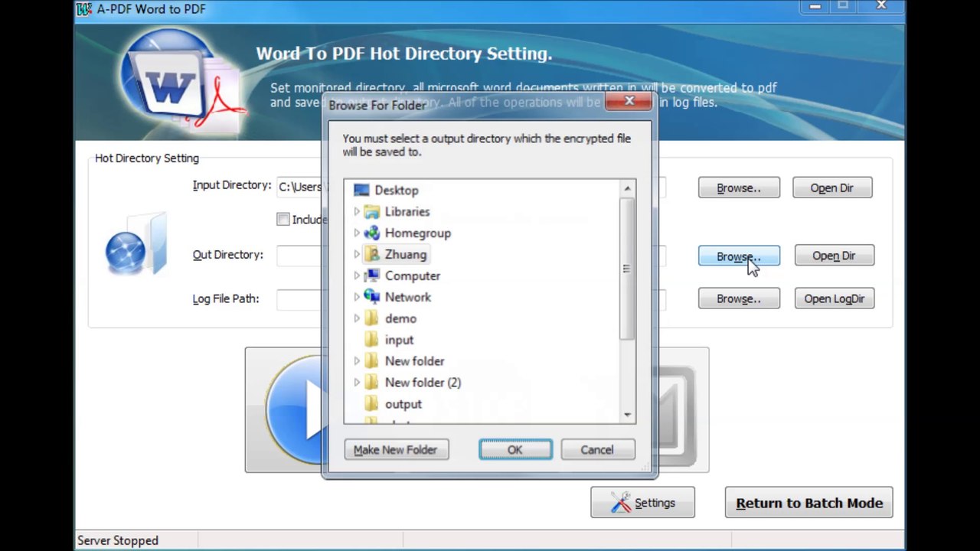
Task: Browse for the Log File Path
Action: coord(739,299)
